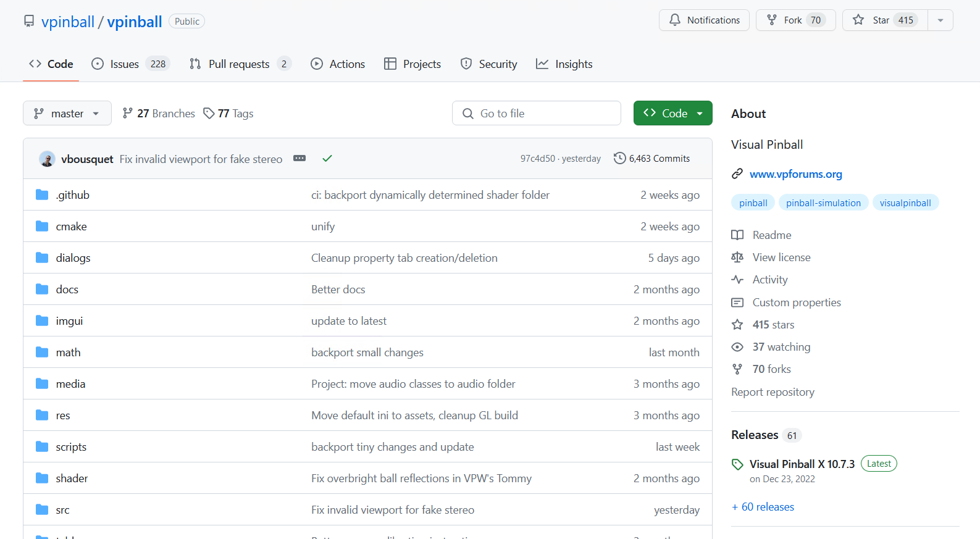Screen dimensions: 980x539
Task: Open the .github folder icon
Action: 42,195
